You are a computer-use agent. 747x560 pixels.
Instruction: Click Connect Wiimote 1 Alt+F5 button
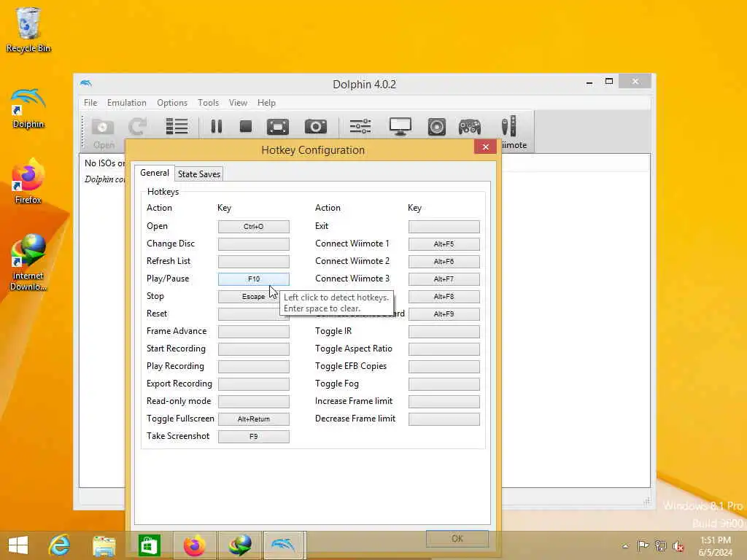coord(444,244)
